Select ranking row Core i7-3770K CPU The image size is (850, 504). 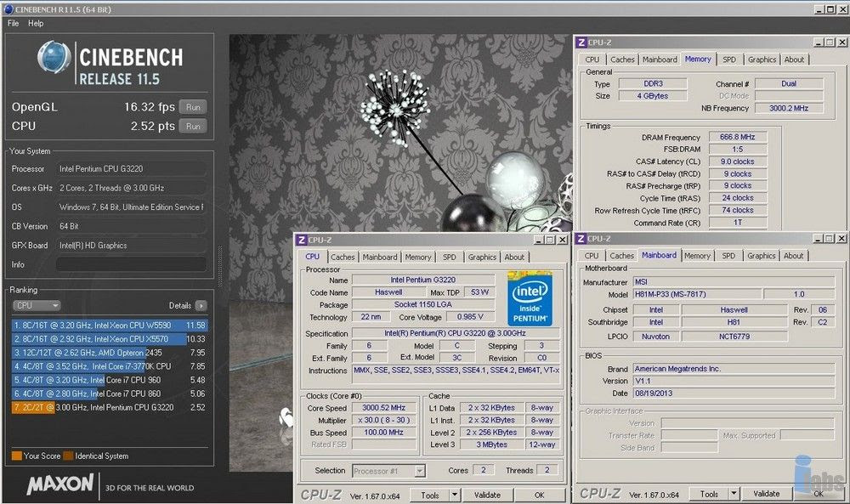[x=110, y=366]
